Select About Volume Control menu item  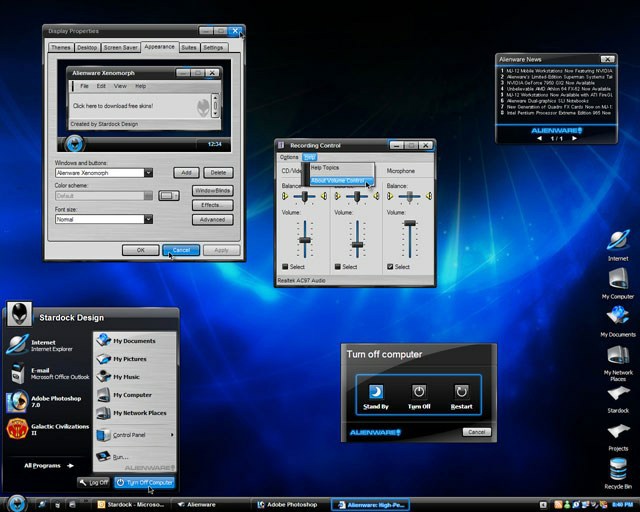[x=338, y=181]
